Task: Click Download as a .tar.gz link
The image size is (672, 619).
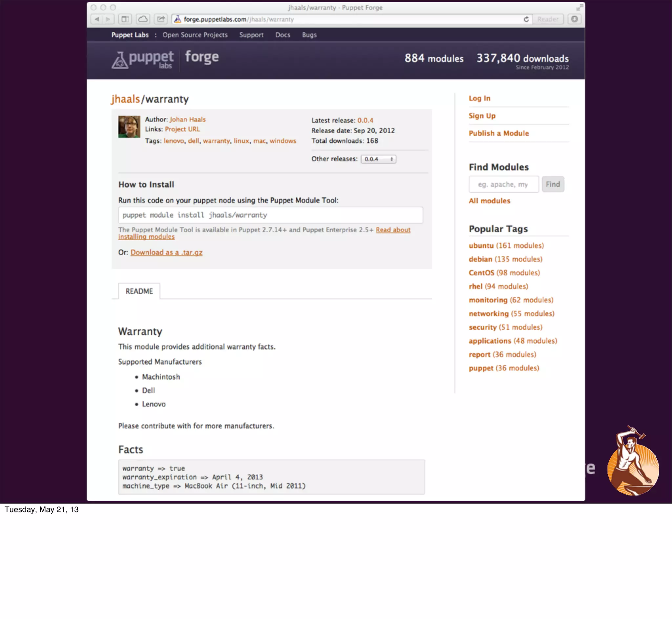Action: [166, 252]
